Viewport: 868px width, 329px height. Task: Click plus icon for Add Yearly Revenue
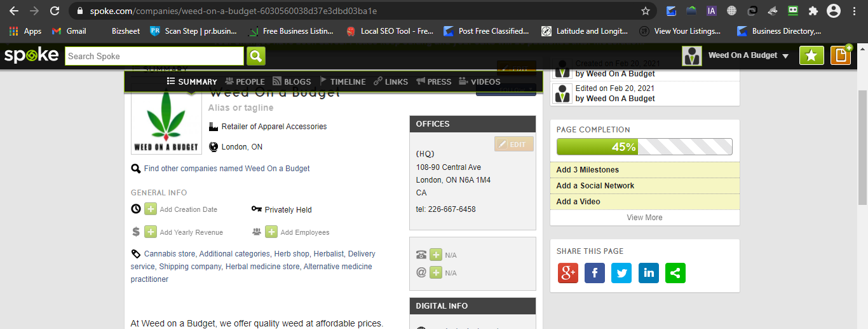click(x=151, y=232)
